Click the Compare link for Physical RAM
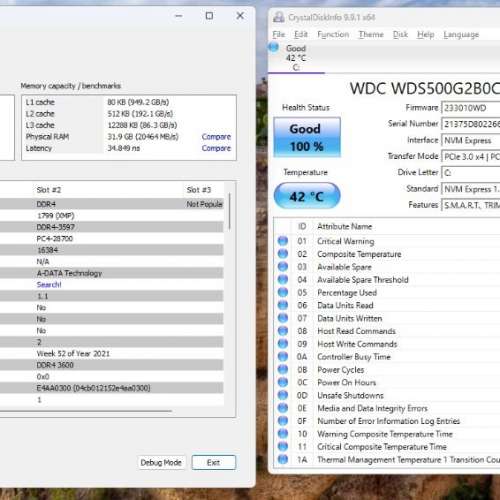Screen dimensions: 500x500 (x=216, y=137)
